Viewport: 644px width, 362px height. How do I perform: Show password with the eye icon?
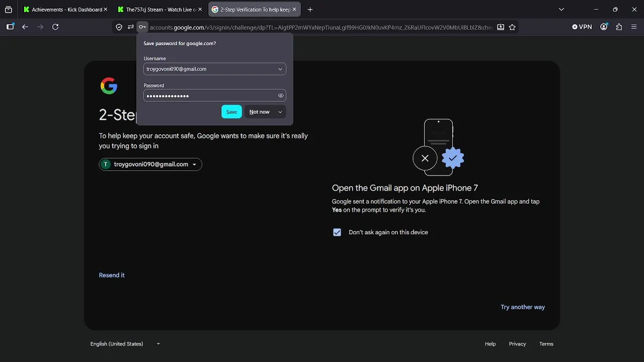[281, 96]
